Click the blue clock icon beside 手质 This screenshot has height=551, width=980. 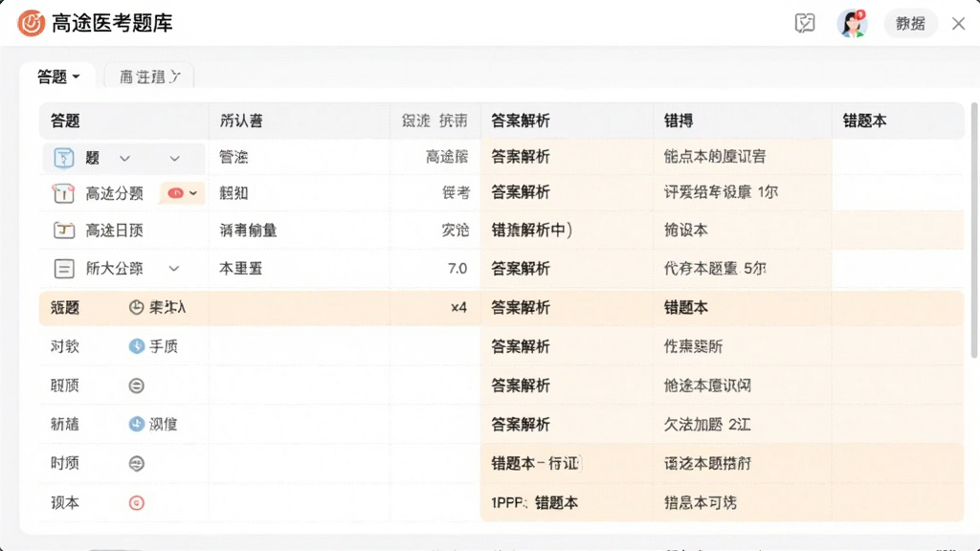pyautogui.click(x=136, y=346)
